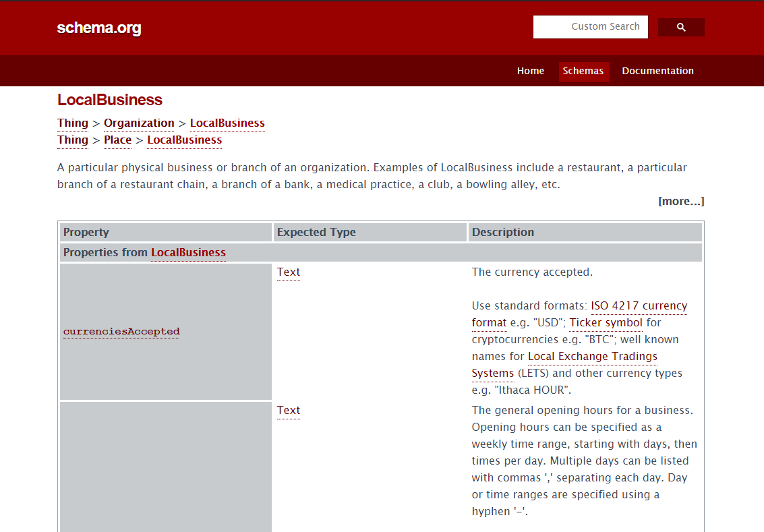Click the LocalBusiness breadcrumb in first row
This screenshot has width=764, height=532.
click(x=227, y=123)
